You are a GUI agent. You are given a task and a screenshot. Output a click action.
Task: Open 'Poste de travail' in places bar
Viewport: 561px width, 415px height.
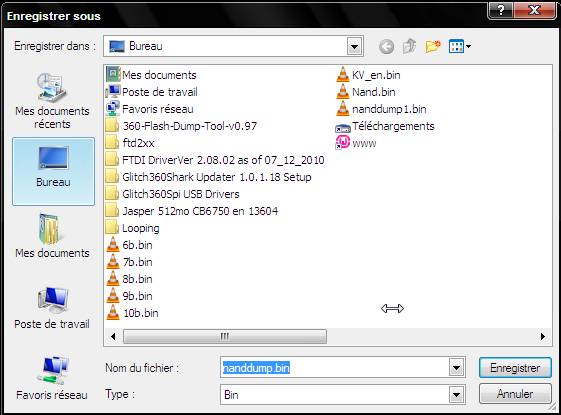(x=53, y=308)
